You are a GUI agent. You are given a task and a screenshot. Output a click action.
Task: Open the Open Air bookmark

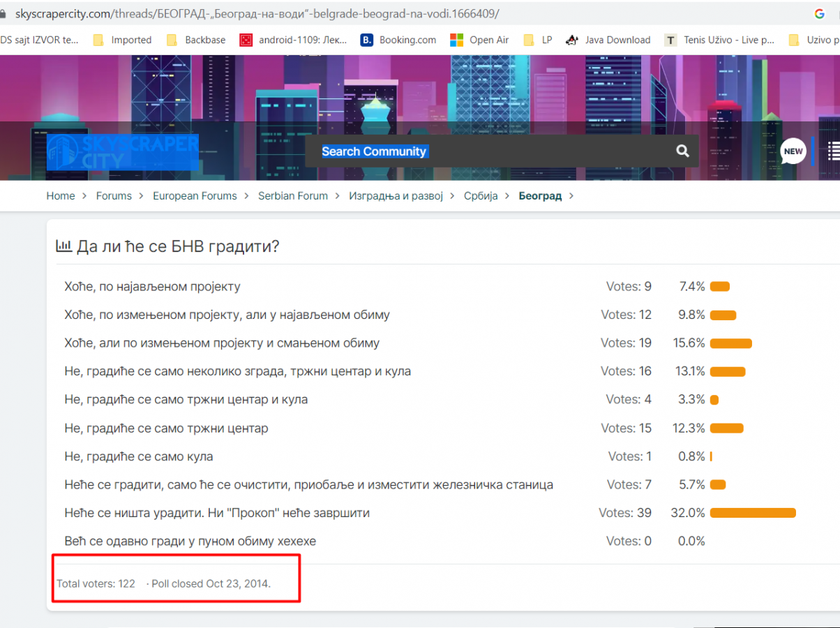point(480,40)
